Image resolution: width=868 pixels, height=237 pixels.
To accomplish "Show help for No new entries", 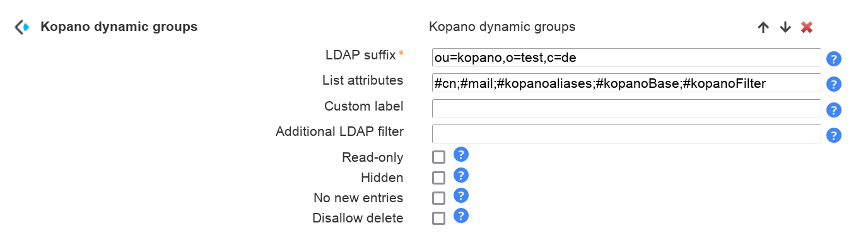I will tap(461, 195).
